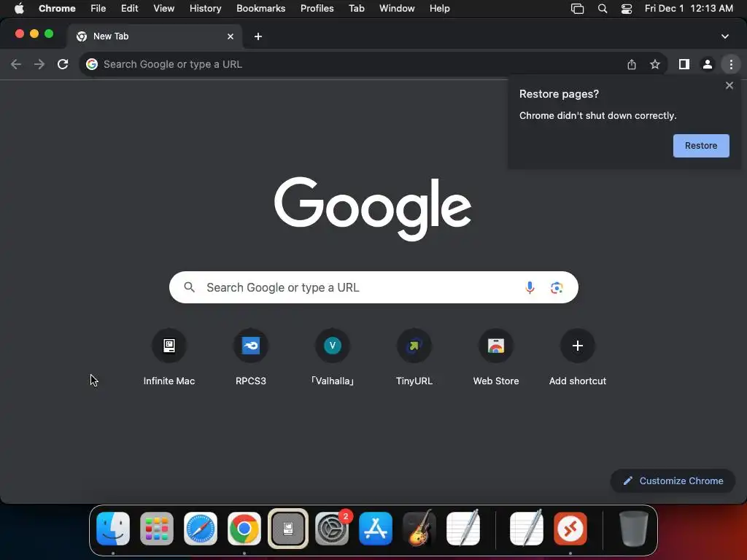Open the Window menu
The image size is (747, 560).
397,9
